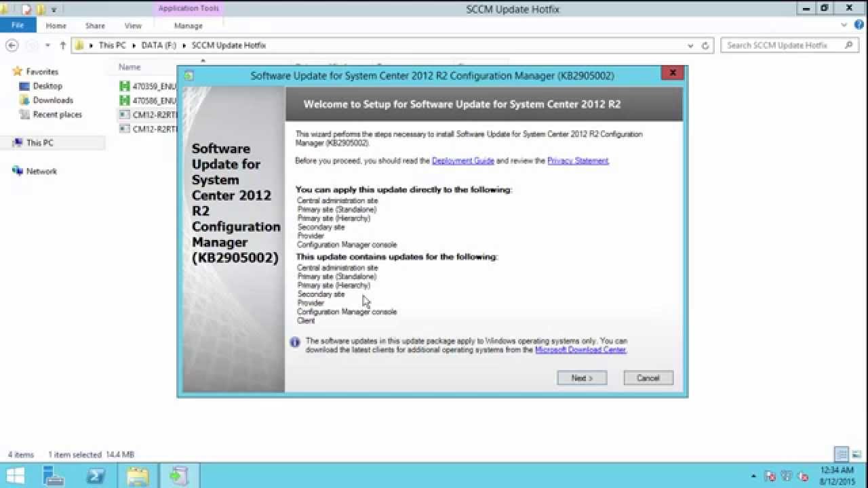The image size is (868, 488).
Task: Open the Action Center flag tray icon
Action: point(770,476)
